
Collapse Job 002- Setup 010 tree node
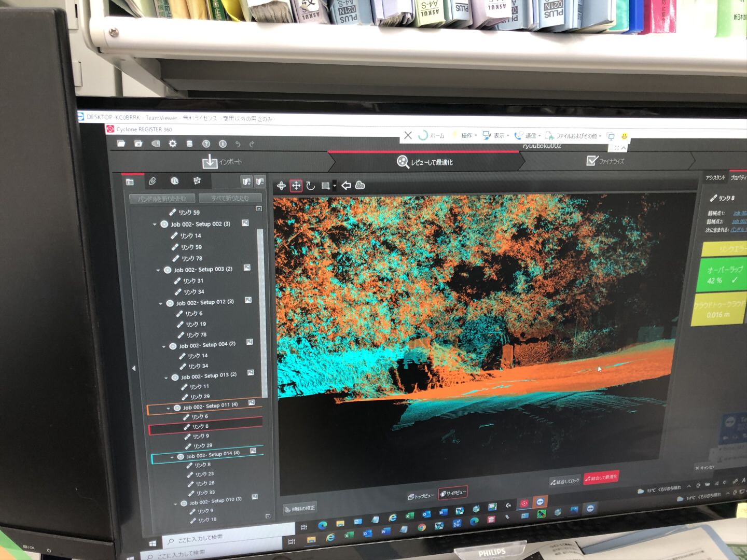point(175,503)
